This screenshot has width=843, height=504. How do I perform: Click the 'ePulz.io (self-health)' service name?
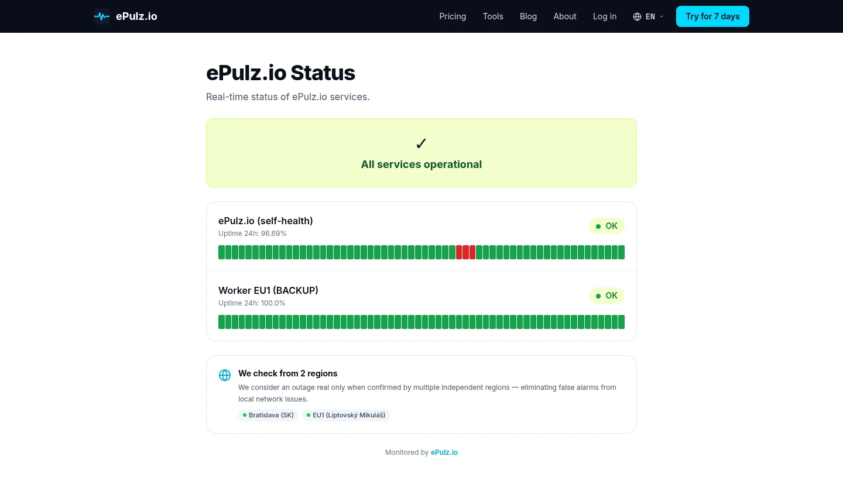pos(266,221)
